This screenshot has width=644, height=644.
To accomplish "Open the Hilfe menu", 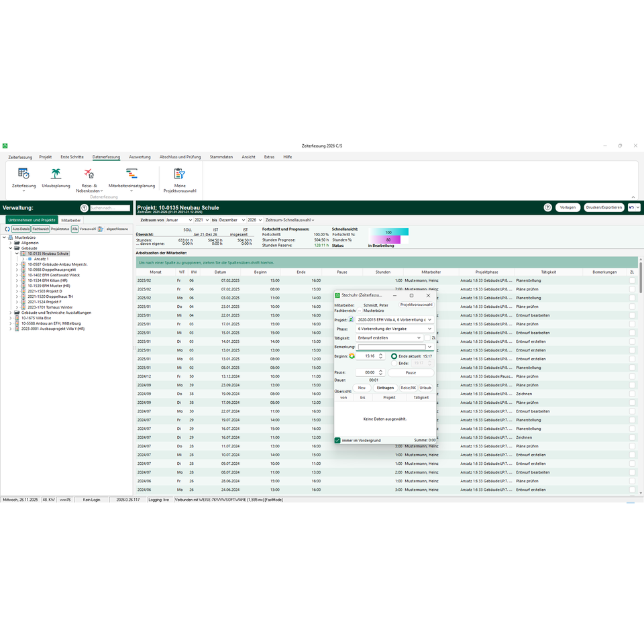I will (x=287, y=157).
